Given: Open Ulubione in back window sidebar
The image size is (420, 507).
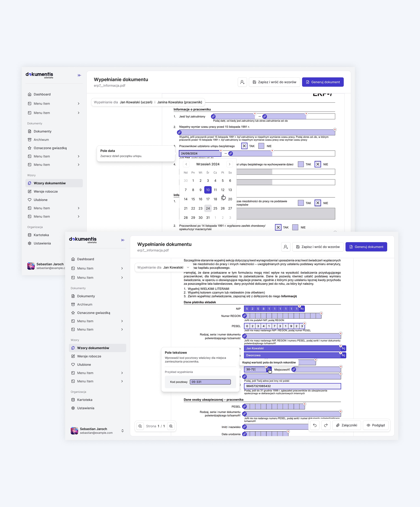Looking at the screenshot, I should [54, 200].
